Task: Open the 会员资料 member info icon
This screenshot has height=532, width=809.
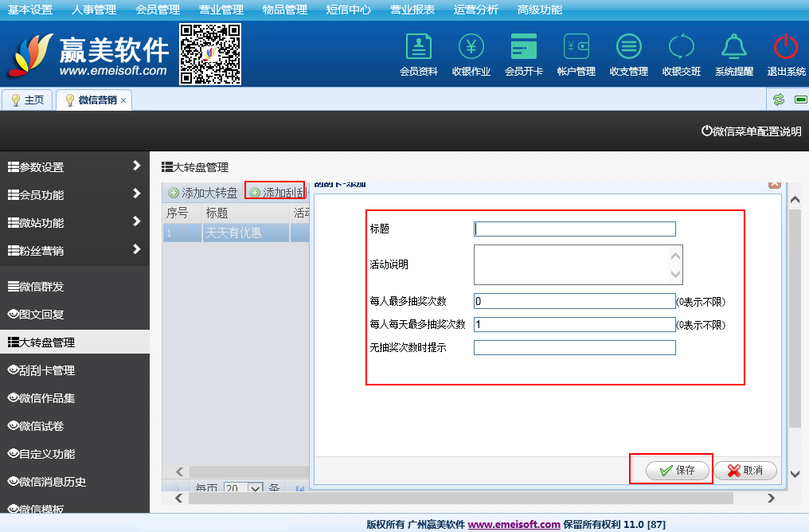Action: click(418, 48)
